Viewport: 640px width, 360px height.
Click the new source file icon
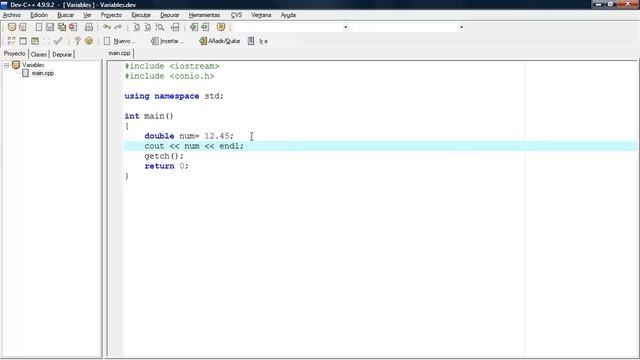coord(38,27)
